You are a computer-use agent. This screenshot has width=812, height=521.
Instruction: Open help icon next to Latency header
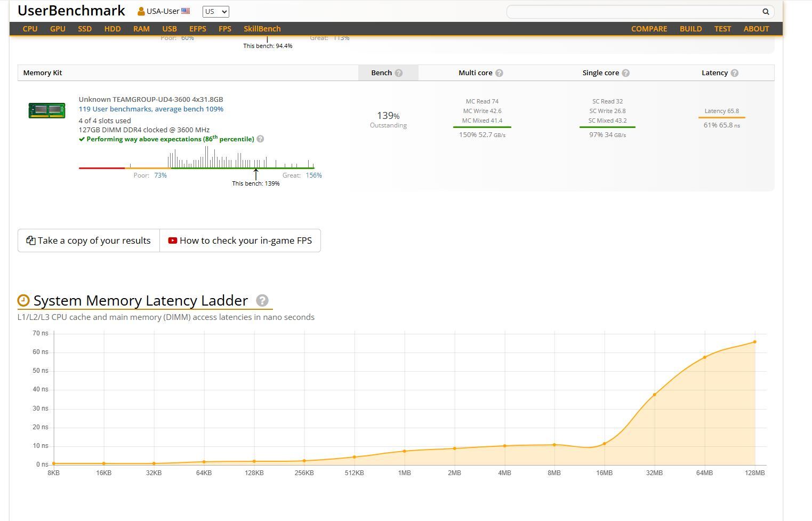735,73
